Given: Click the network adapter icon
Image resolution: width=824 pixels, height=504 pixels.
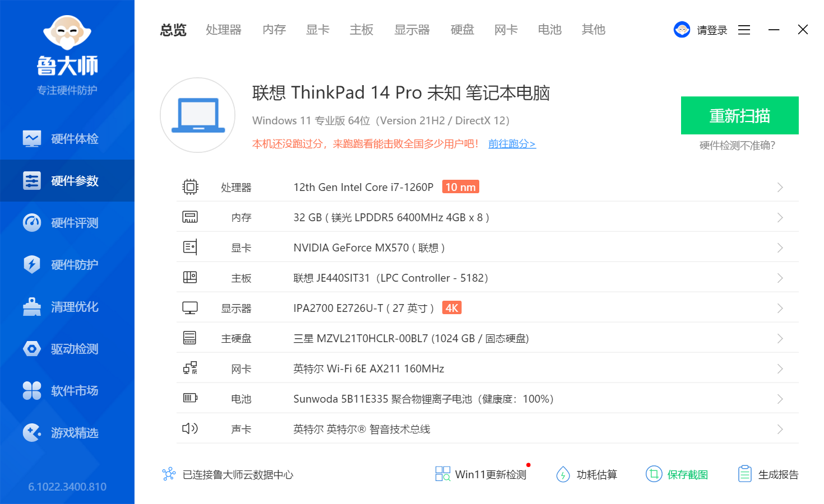Looking at the screenshot, I should click(190, 368).
